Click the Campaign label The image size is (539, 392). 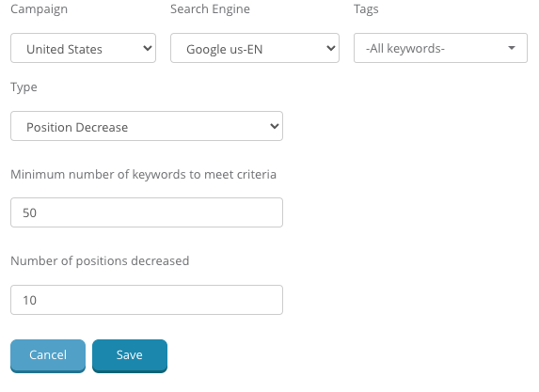39,9
